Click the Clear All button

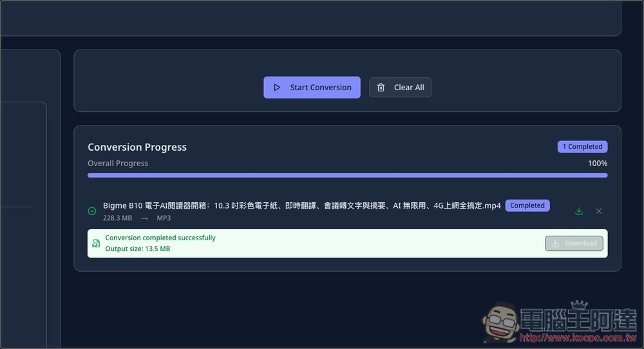[400, 88]
